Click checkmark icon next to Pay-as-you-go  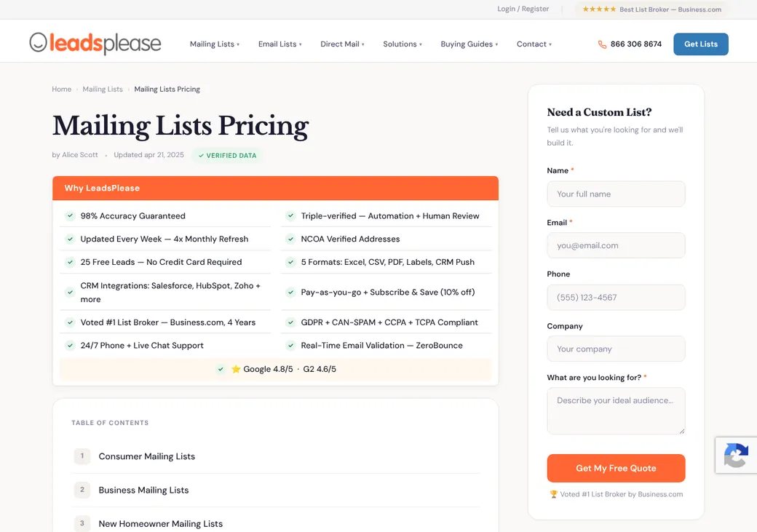pos(290,292)
